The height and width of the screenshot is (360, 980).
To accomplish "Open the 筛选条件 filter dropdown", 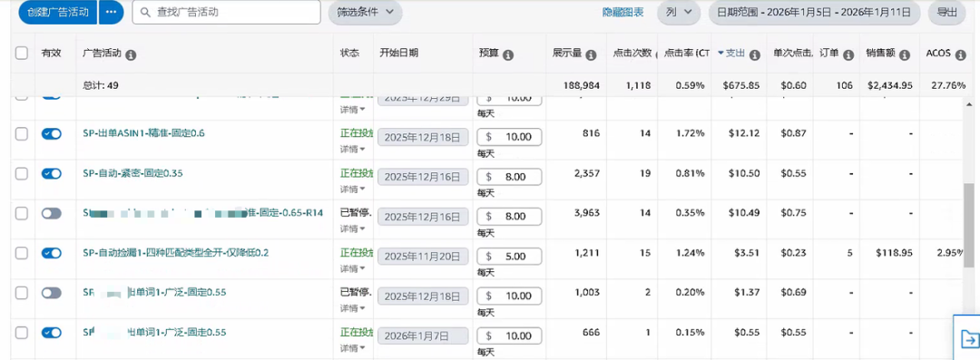I will click(x=365, y=12).
